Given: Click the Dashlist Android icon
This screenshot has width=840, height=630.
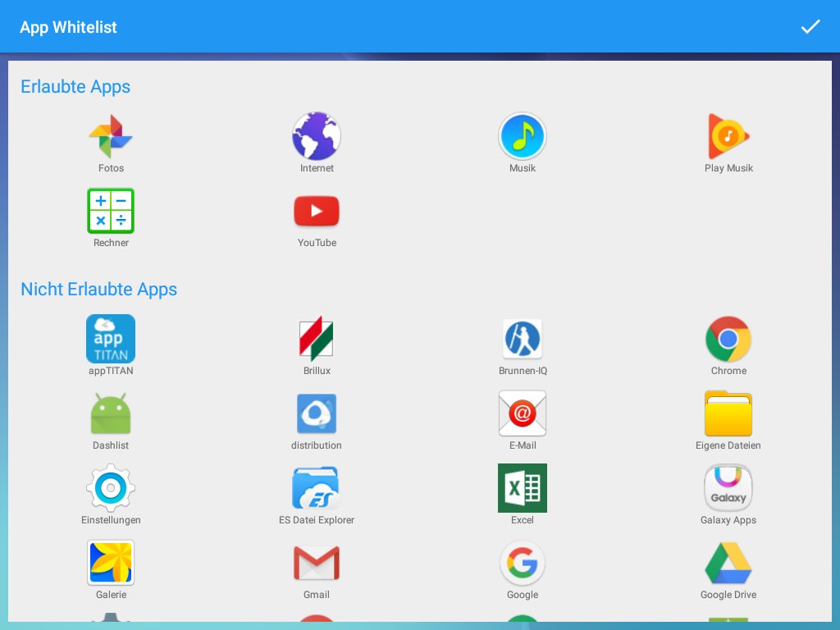Looking at the screenshot, I should 111,413.
